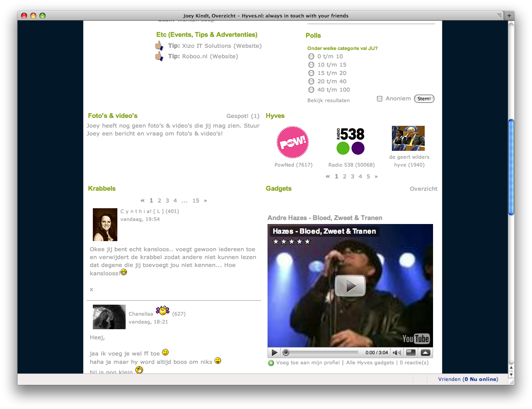Image resolution: width=532 pixels, height=409 pixels.
Task: Click the Polls section heading
Action: point(313,36)
